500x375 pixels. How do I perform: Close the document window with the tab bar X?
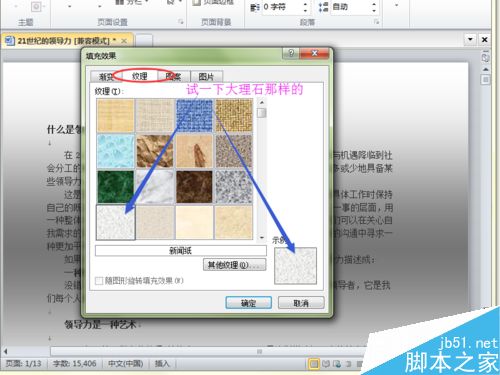coord(484,39)
